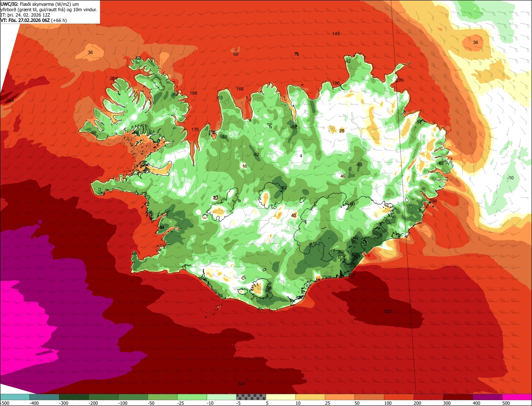Click the '188' flux value on the map
The image size is (532, 406).
[194, 93]
